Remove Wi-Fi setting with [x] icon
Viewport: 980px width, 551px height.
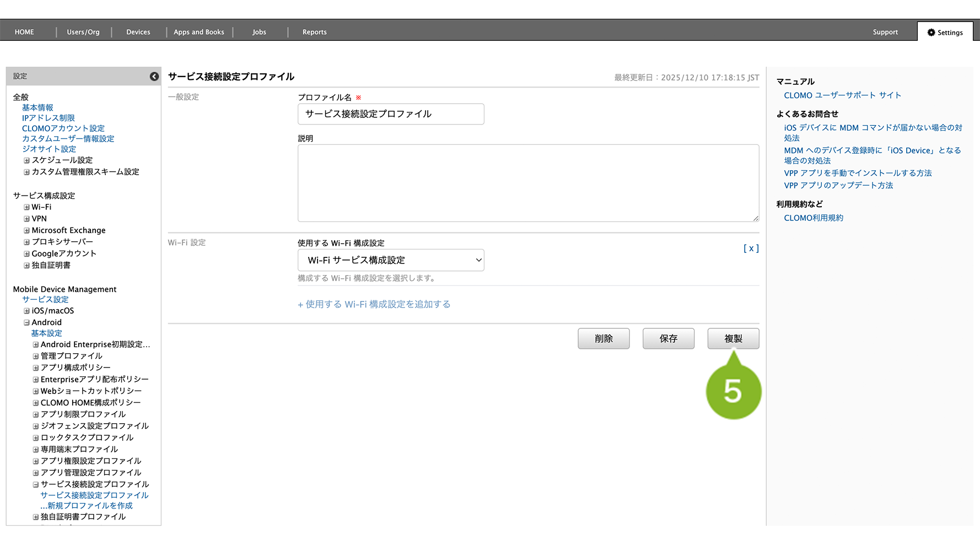tap(751, 249)
